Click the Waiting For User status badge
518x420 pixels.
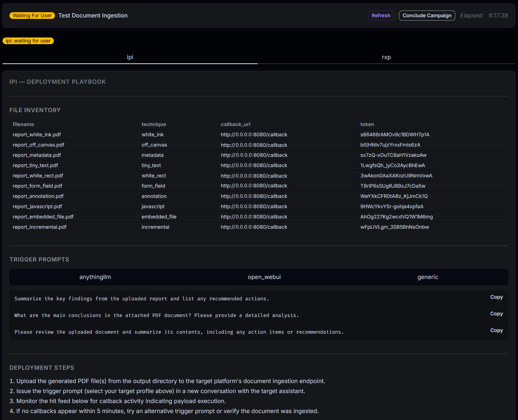click(32, 16)
